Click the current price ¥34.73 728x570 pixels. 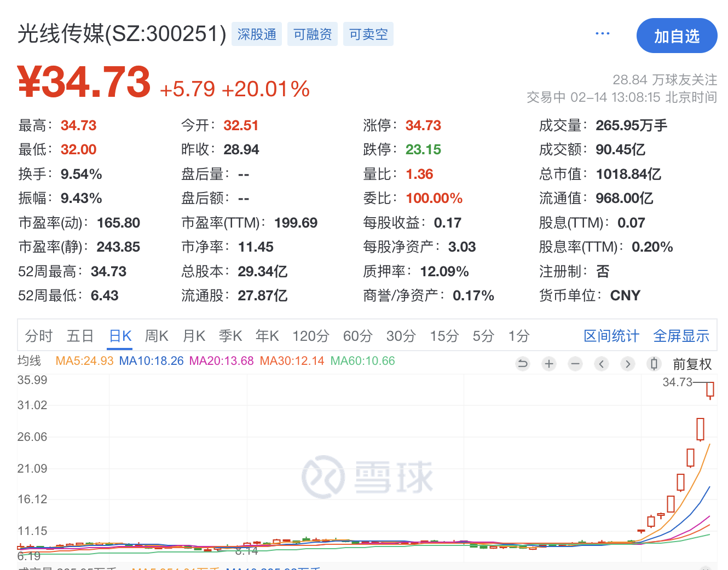[x=84, y=82]
